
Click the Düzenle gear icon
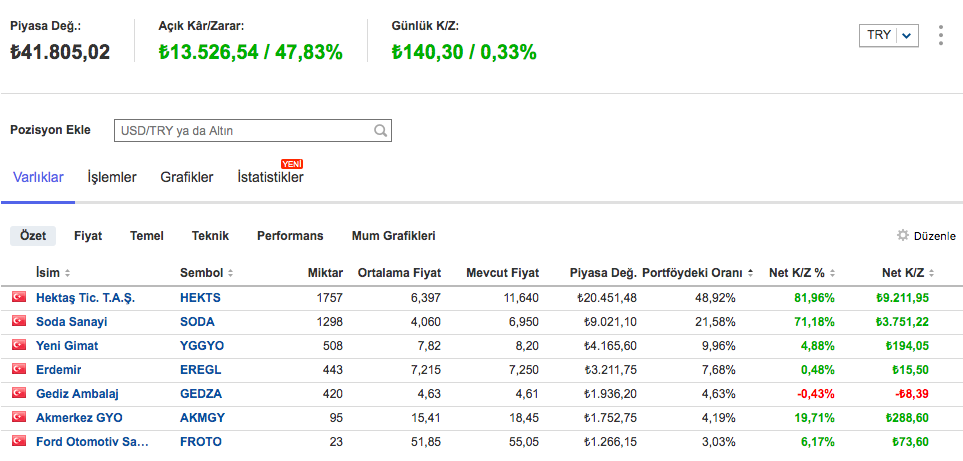pyautogui.click(x=903, y=236)
